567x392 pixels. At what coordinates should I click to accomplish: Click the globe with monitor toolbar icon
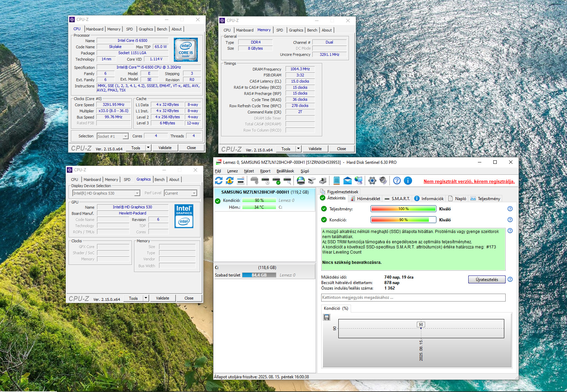click(358, 181)
